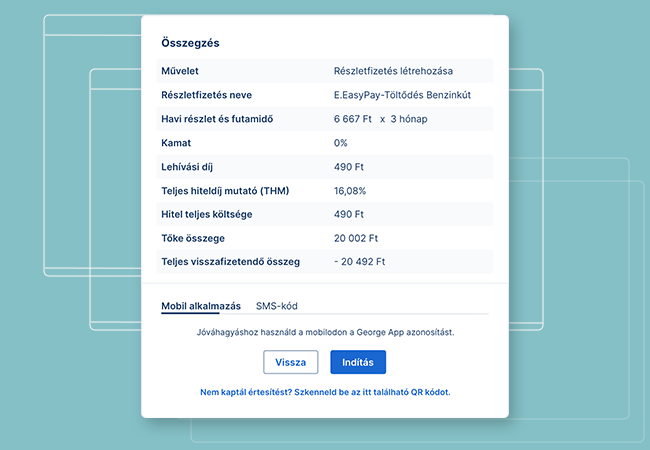Click the Indítás button

358,362
